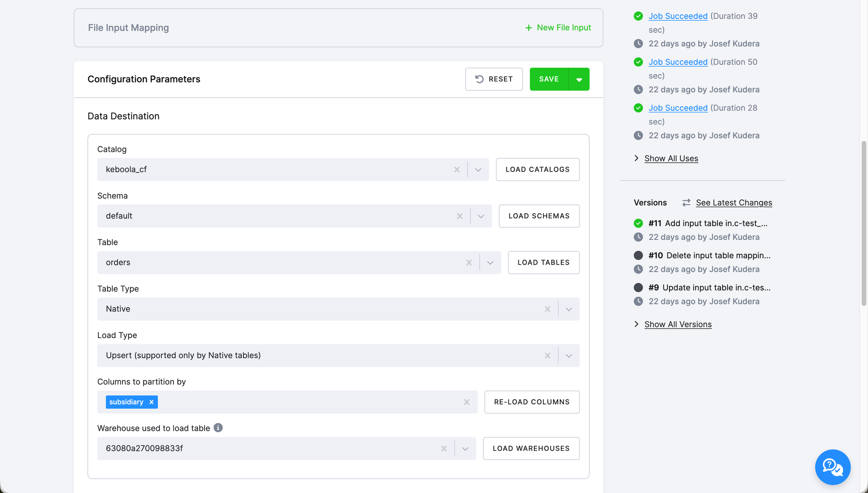This screenshot has width=868, height=493.
Task: Remove the subsidiary partition column tag
Action: click(x=151, y=402)
